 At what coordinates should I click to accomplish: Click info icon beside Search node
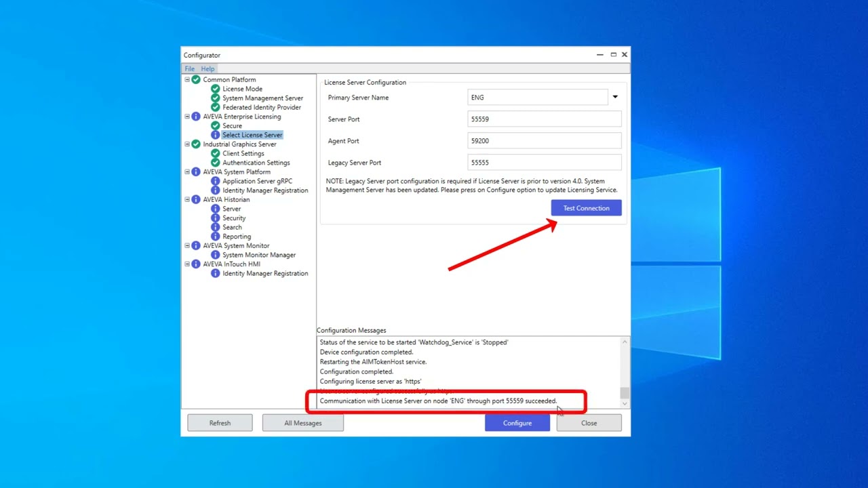(x=215, y=227)
